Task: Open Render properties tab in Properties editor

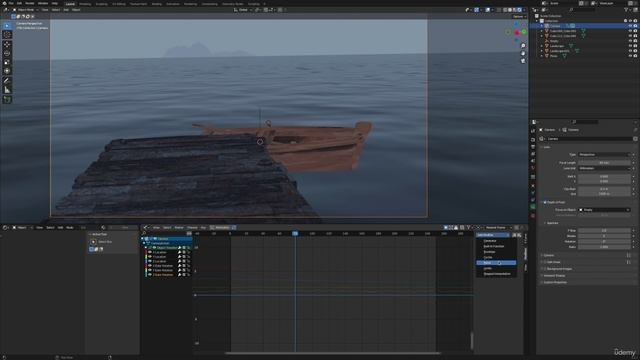Action: tap(533, 139)
